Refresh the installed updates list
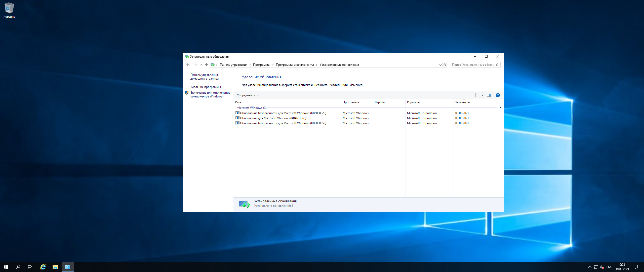 (x=445, y=65)
